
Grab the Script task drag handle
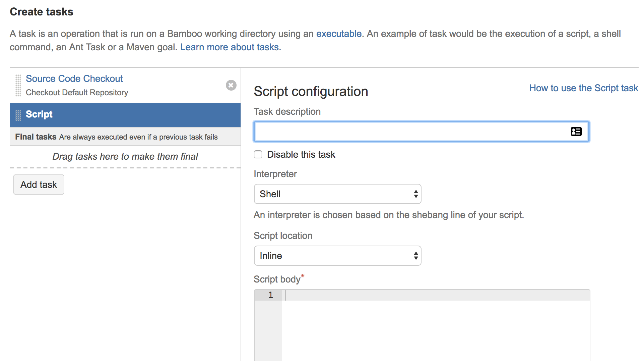point(18,115)
